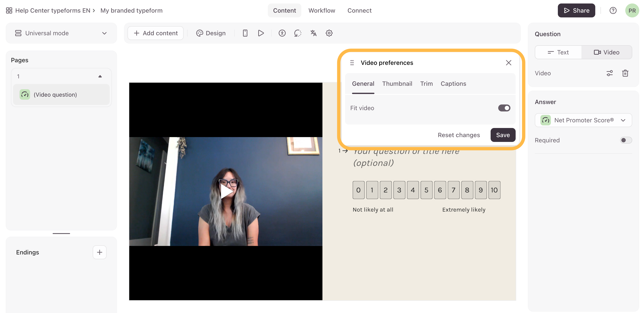Open the settings gear icon

(x=329, y=33)
